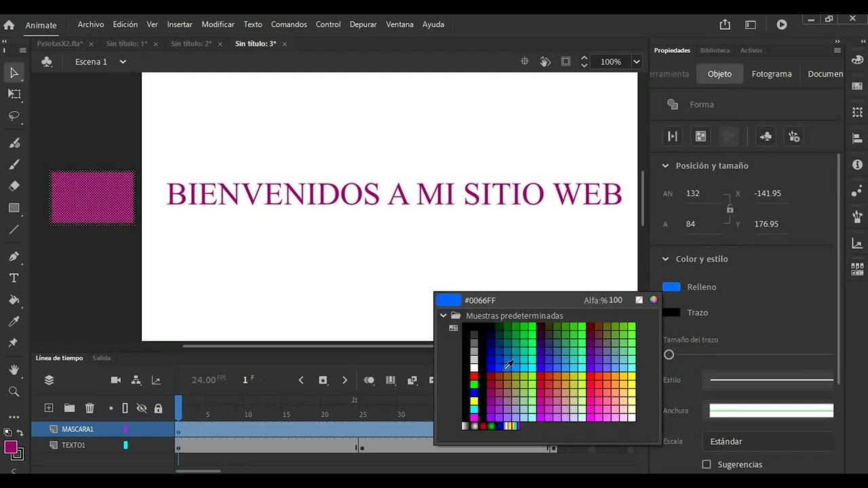Click the no-color swatch button

point(639,300)
